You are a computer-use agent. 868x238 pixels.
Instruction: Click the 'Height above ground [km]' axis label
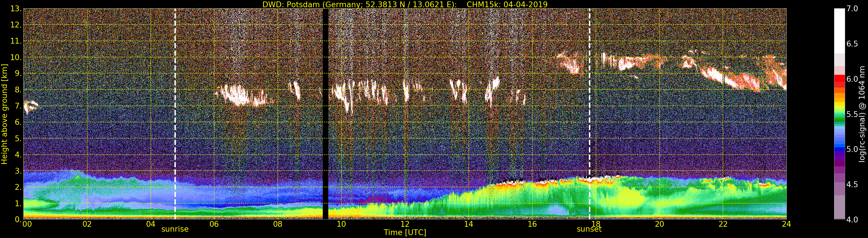[x=4, y=114]
